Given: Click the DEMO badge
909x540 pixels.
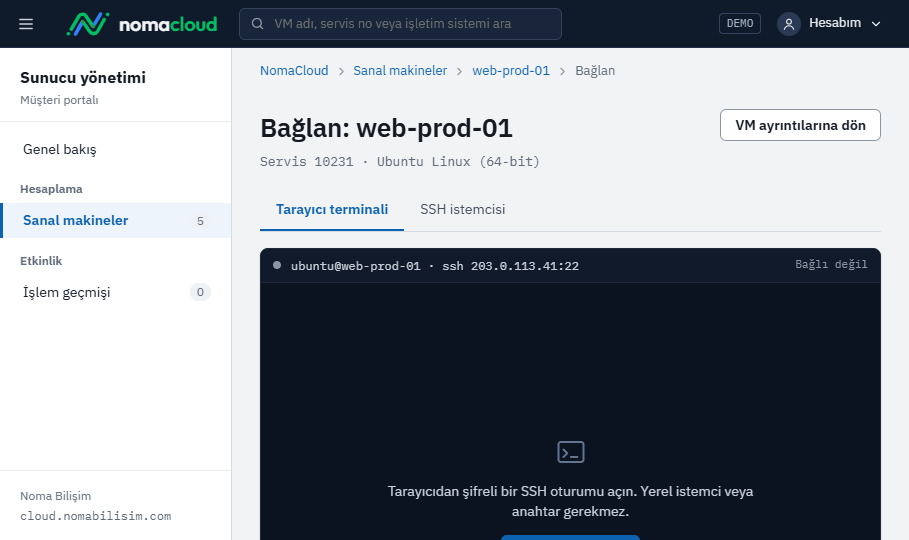Looking at the screenshot, I should (x=740, y=23).
